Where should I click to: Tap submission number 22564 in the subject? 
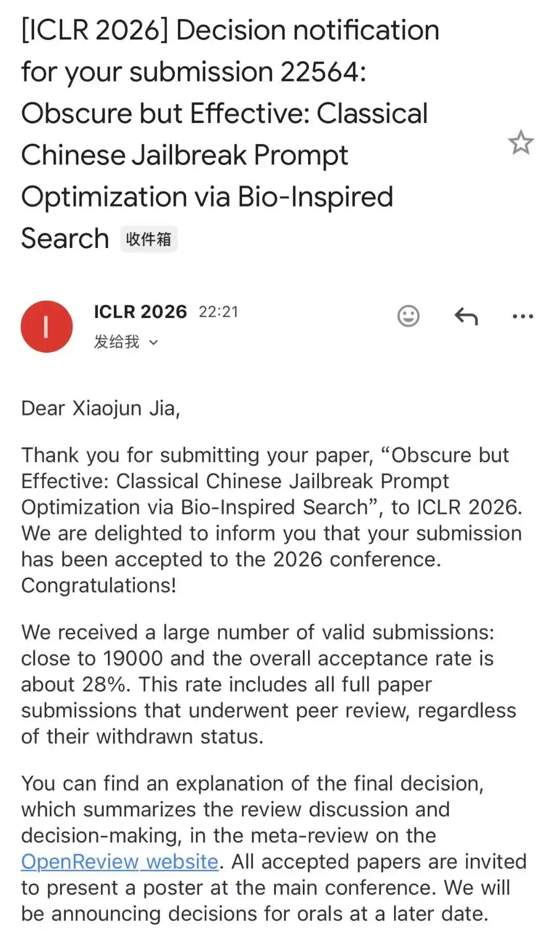[x=319, y=72]
